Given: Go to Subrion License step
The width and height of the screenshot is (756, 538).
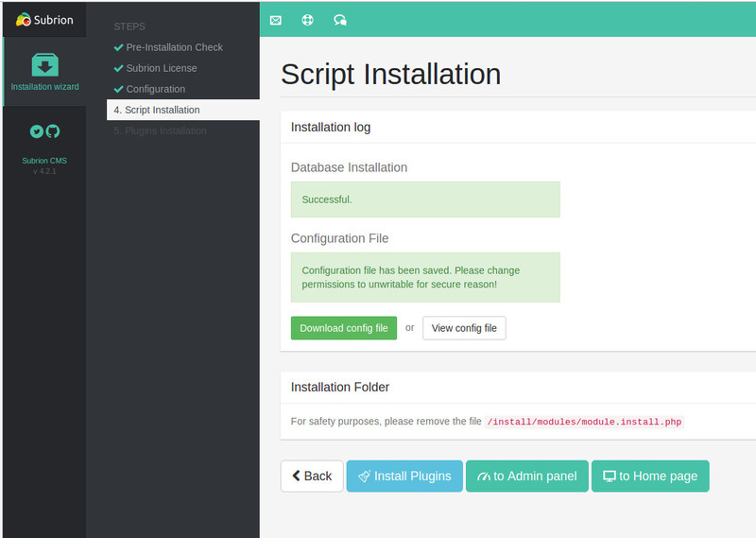Looking at the screenshot, I should (163, 68).
